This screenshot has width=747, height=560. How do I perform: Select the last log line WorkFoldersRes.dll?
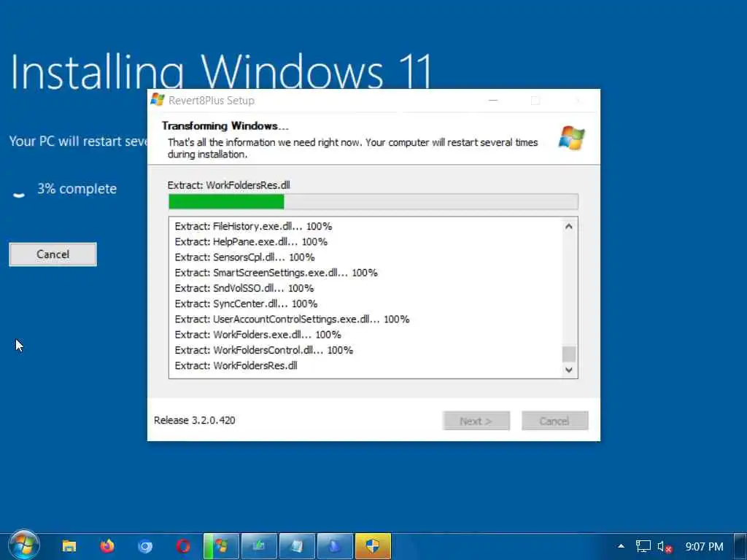pos(236,366)
